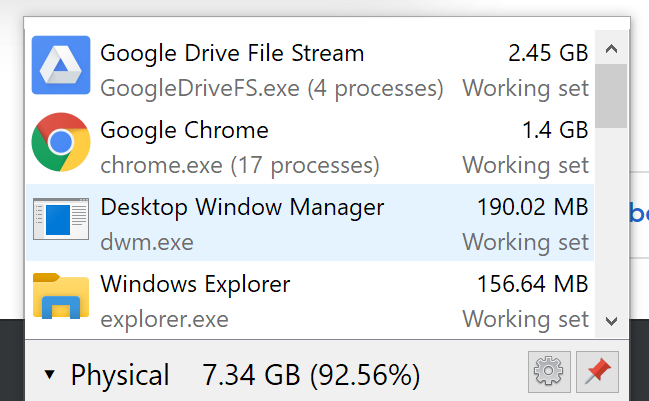Click the 190.02 MB memory value
Image resolution: width=649 pixels, height=401 pixels.
point(533,208)
